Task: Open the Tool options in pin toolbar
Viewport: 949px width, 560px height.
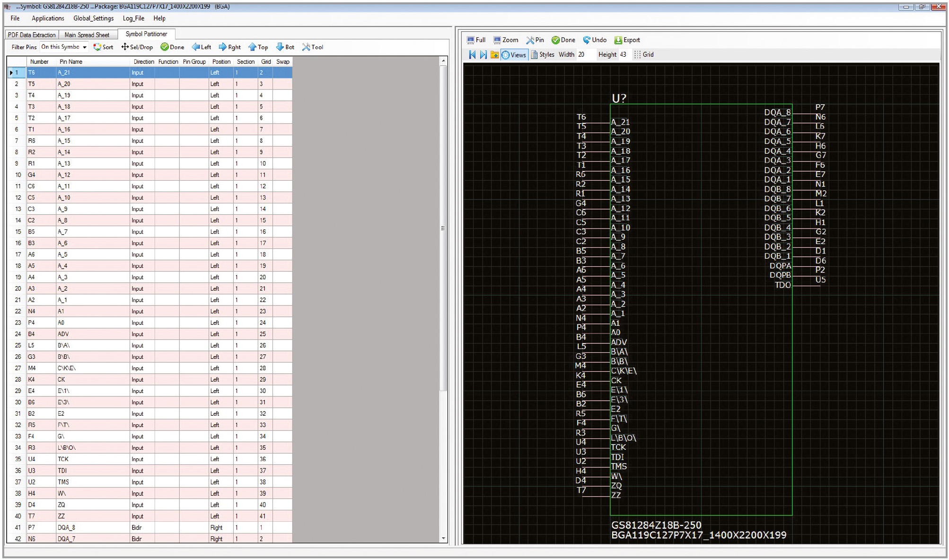Action: [x=313, y=47]
